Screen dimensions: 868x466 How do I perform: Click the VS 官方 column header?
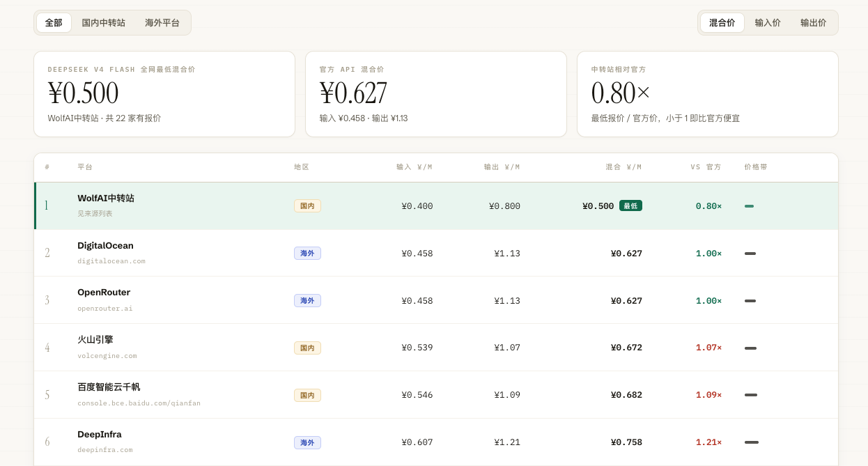pos(706,167)
